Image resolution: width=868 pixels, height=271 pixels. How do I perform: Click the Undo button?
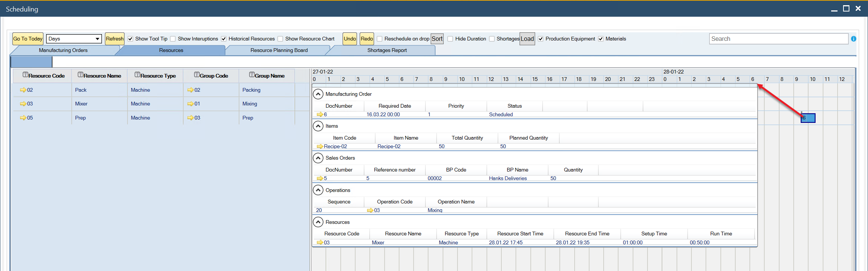click(x=350, y=39)
